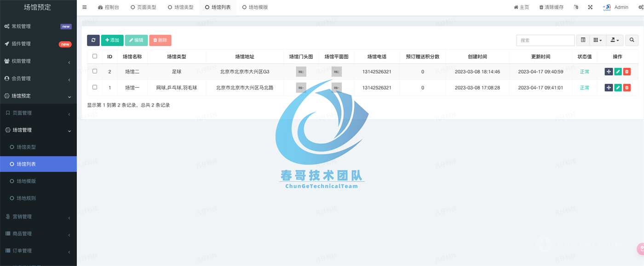Open the 场馆平面图 thumbnail for 场馆二

(x=337, y=72)
